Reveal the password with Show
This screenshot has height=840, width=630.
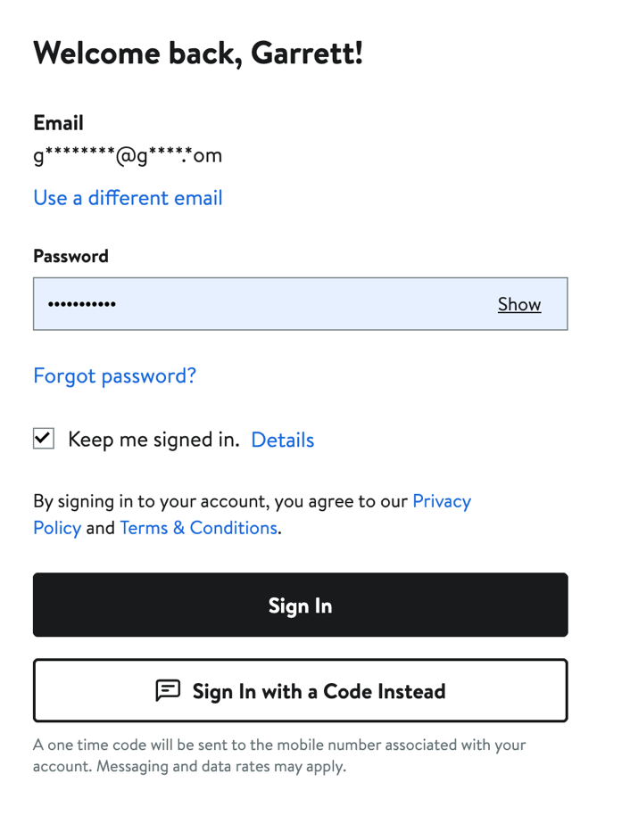click(x=519, y=304)
